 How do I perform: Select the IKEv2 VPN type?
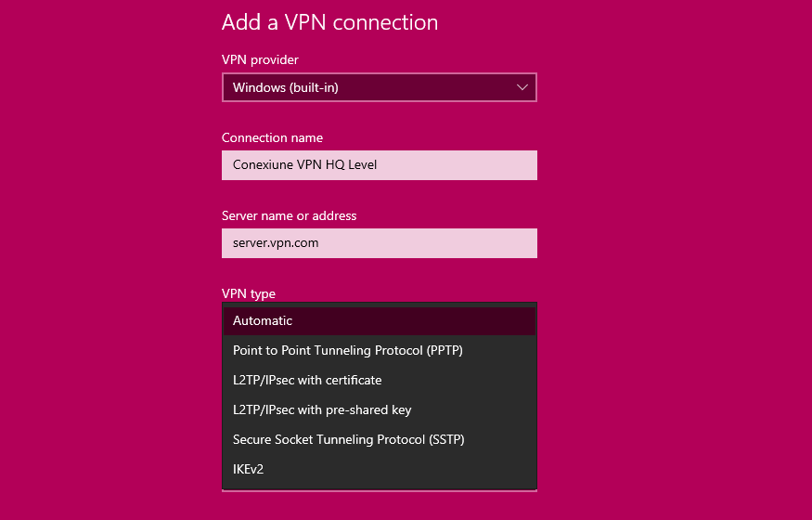[379, 469]
